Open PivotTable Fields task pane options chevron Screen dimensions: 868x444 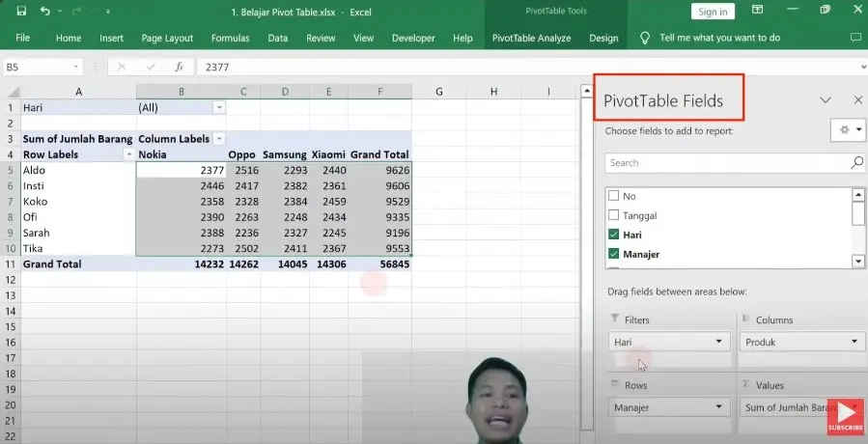[826, 100]
